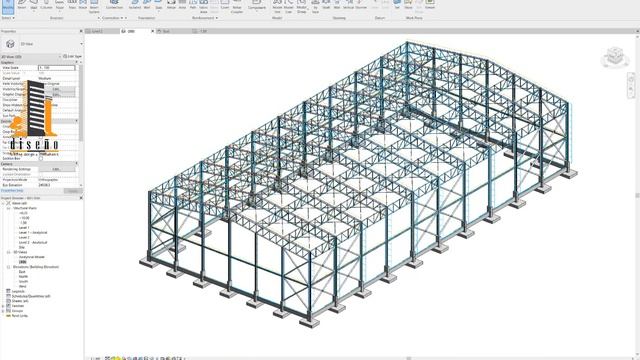
Task: Choose the Beam System tool
Action: 94,6
